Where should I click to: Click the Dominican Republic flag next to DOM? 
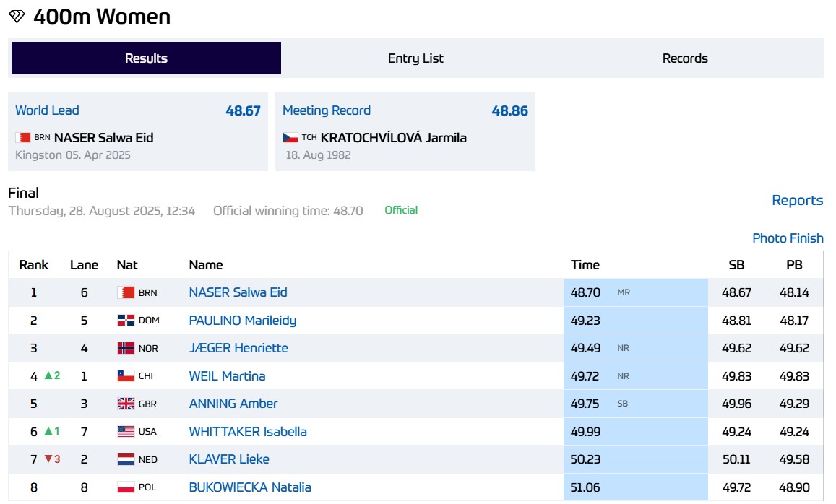pos(126,321)
